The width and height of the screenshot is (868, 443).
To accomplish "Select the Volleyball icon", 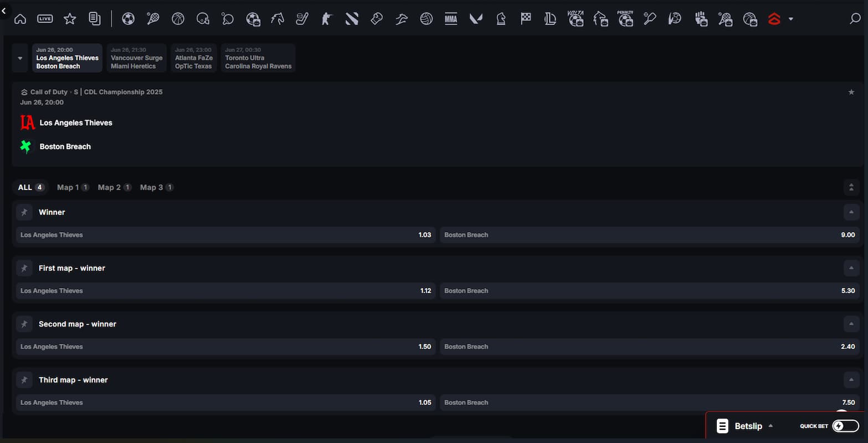I will pos(426,19).
